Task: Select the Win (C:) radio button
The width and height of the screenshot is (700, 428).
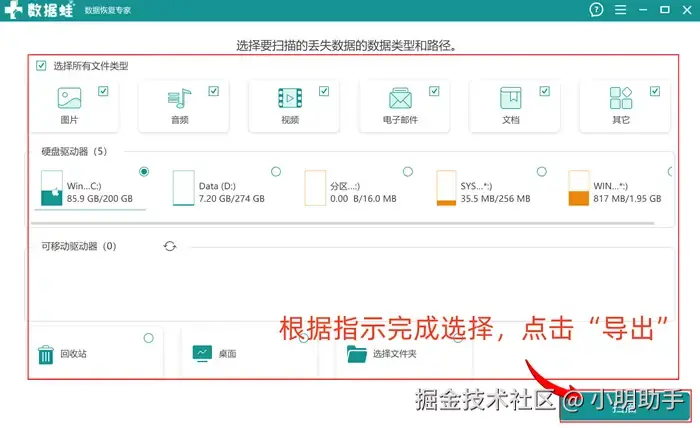Action: 144,171
